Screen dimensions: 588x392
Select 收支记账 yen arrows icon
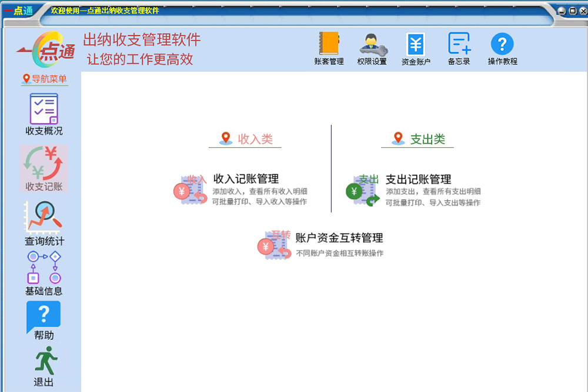pyautogui.click(x=44, y=164)
